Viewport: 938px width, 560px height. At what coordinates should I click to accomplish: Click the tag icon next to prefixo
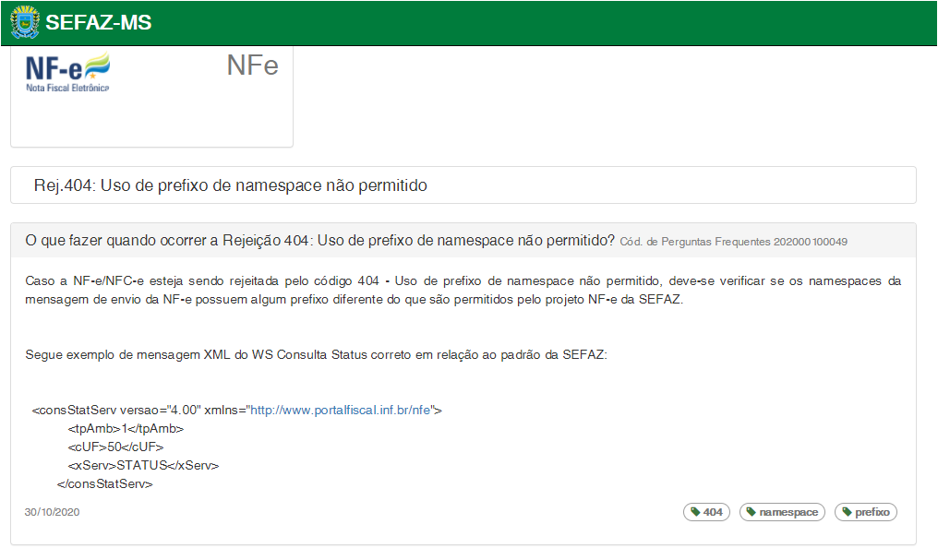(x=848, y=512)
